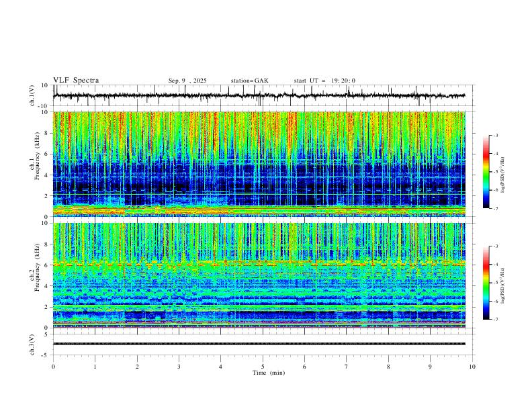Click the "3" tick on the Time axis
This screenshot has width=532, height=411.
(179, 367)
